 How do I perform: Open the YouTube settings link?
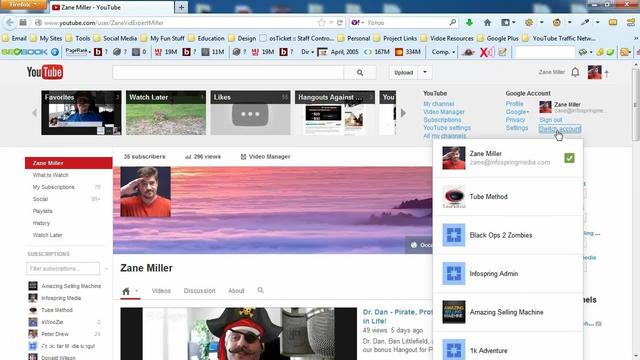(447, 127)
